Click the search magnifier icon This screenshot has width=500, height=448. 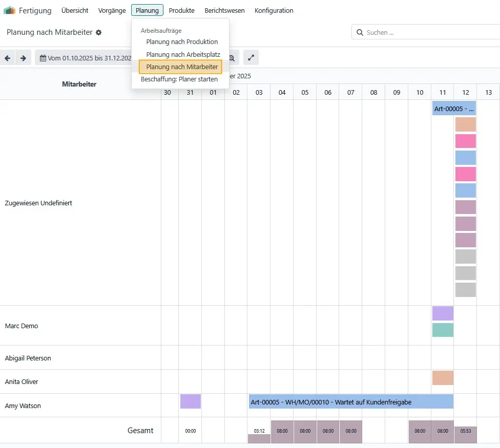coord(360,32)
